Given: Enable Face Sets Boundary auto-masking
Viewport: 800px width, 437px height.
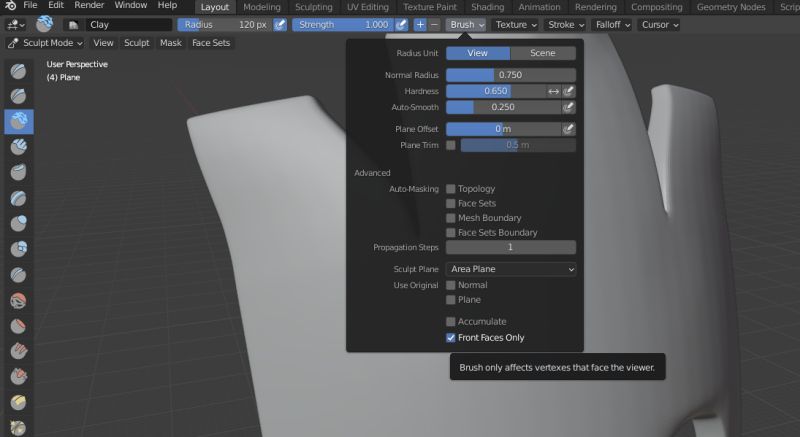Looking at the screenshot, I should pyautogui.click(x=451, y=233).
